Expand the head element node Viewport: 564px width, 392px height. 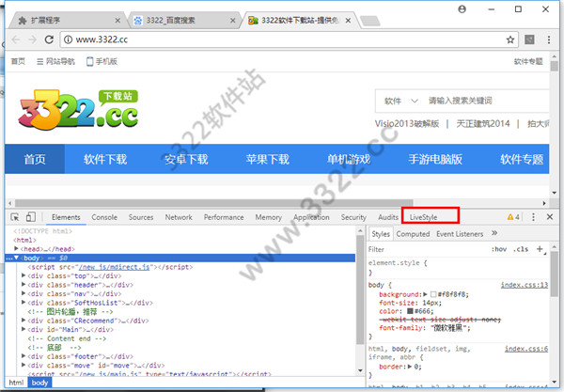pos(16,248)
